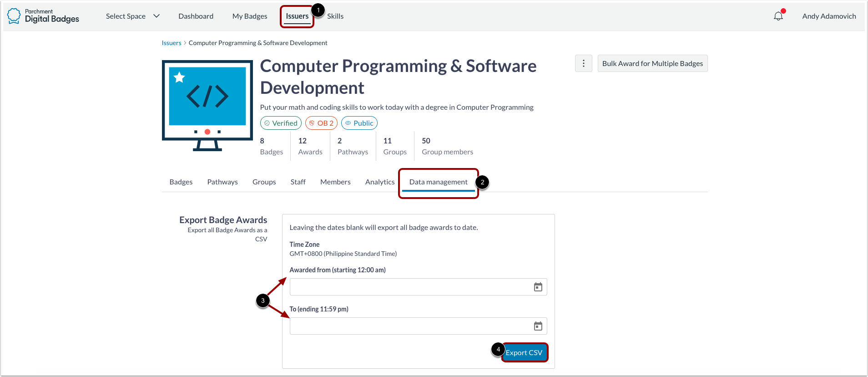Click the OB 2 status pill
The width and height of the screenshot is (868, 377).
coord(321,123)
